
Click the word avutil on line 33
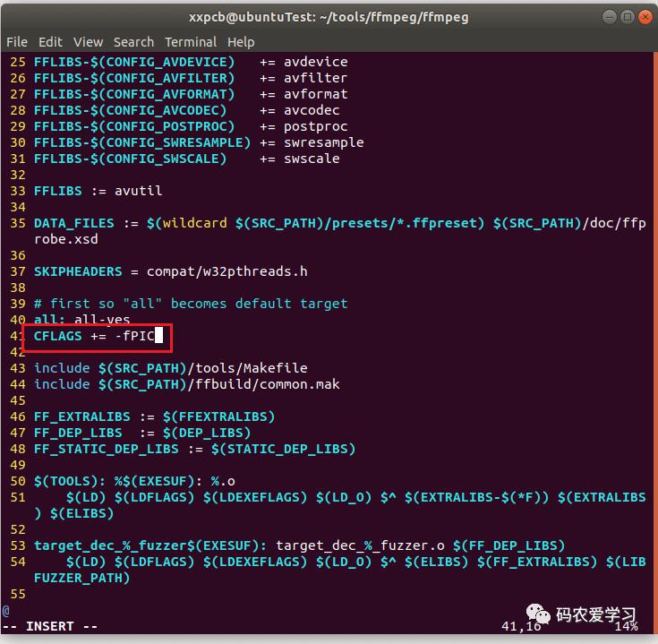(139, 191)
